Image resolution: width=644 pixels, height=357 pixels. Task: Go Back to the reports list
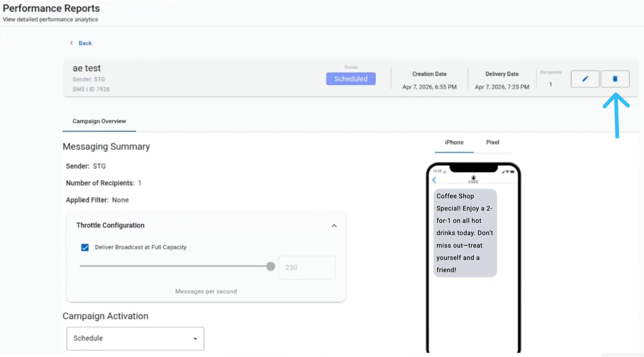85,43
